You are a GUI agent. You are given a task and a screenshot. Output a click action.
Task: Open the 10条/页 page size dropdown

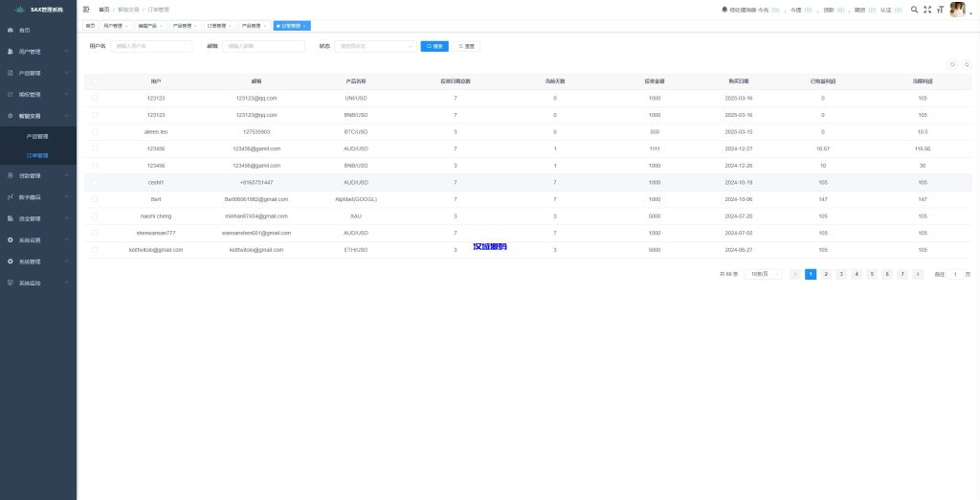[762, 274]
